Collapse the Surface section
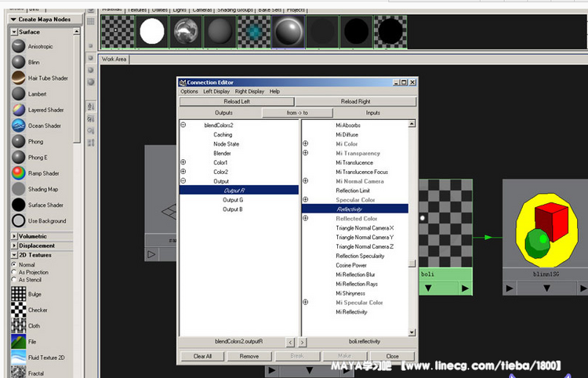This screenshot has height=378, width=588. point(14,32)
